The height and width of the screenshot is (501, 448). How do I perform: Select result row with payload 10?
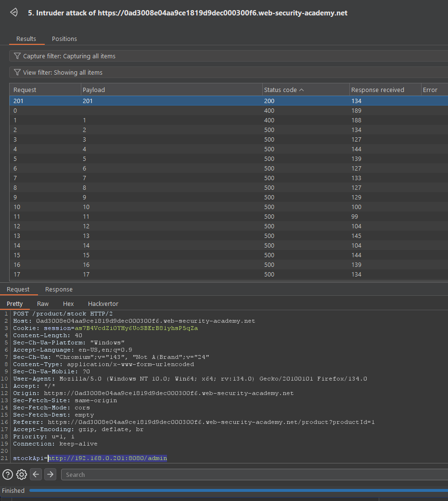coord(144,207)
